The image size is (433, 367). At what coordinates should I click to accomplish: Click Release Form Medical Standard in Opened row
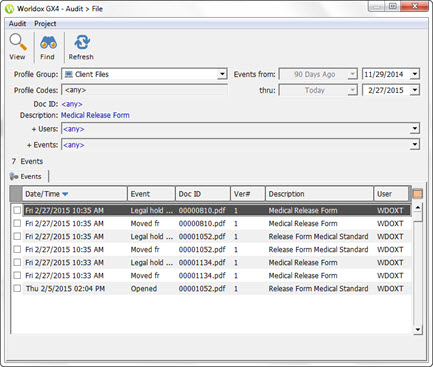click(318, 288)
